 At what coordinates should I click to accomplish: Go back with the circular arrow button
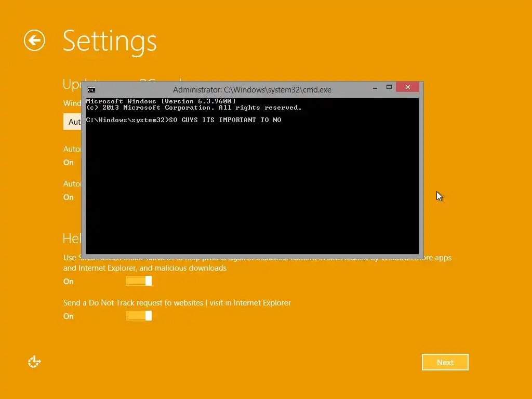pyautogui.click(x=34, y=41)
